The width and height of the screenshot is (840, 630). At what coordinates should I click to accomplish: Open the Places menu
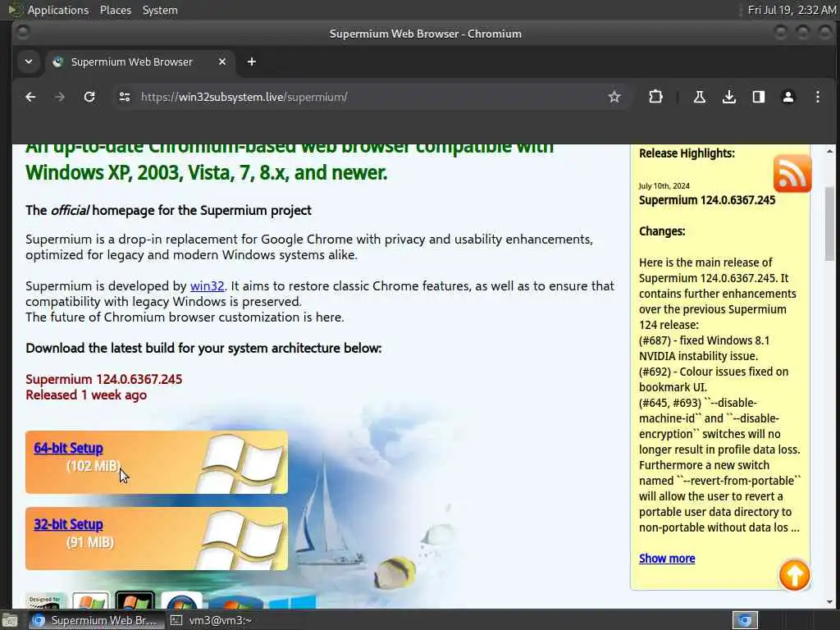(x=115, y=10)
